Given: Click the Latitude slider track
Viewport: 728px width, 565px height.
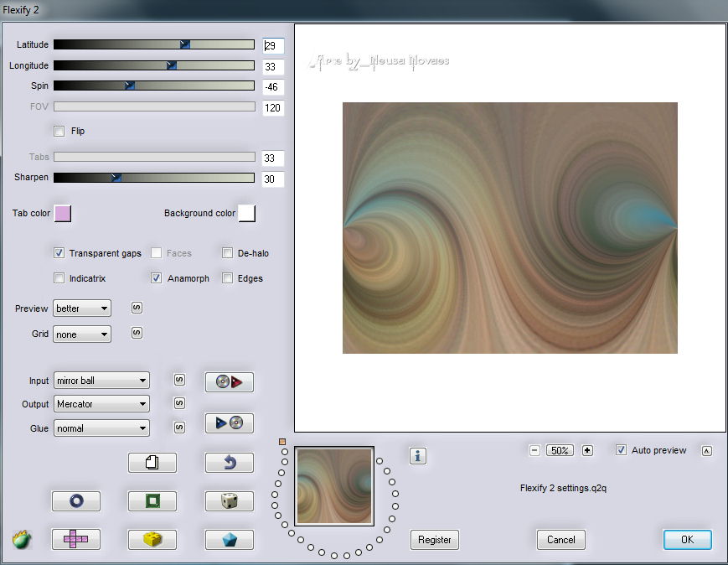Looking at the screenshot, I should click(154, 44).
